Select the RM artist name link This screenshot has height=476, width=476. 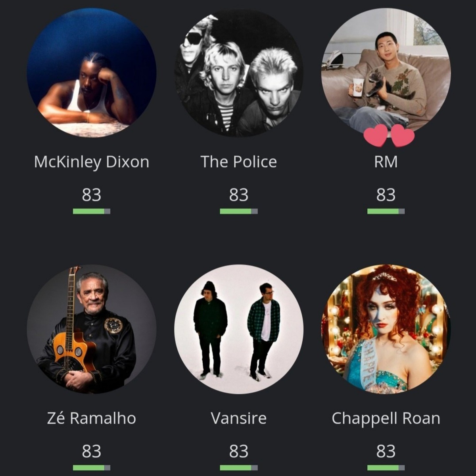386,162
